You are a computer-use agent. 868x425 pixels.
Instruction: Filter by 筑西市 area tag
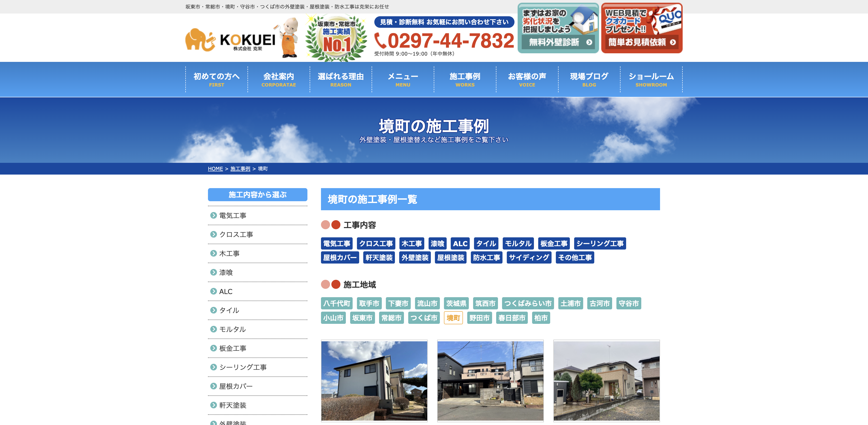click(485, 303)
